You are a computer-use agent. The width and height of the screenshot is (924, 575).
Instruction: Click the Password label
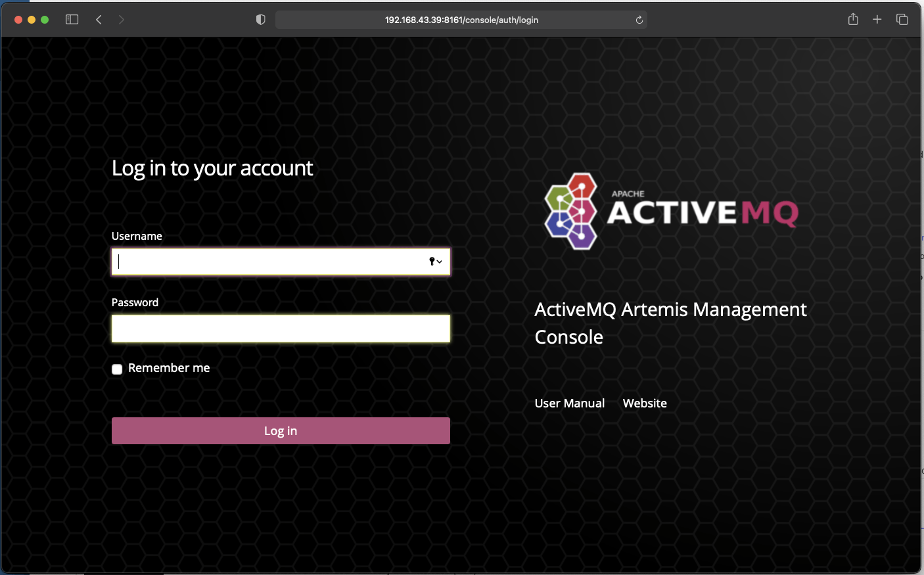click(x=135, y=302)
